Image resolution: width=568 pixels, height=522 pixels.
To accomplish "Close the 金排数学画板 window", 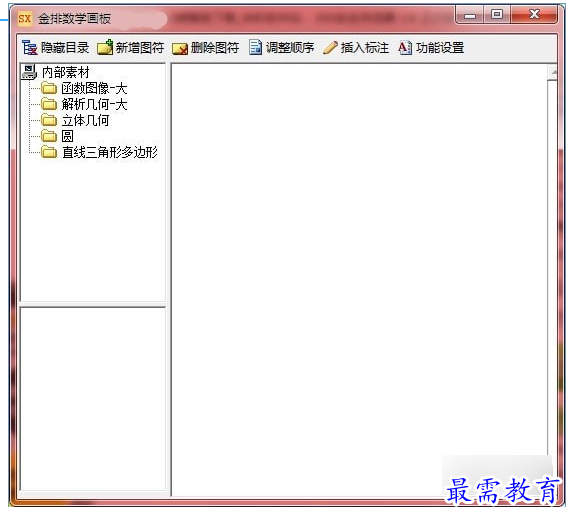I will [534, 15].
